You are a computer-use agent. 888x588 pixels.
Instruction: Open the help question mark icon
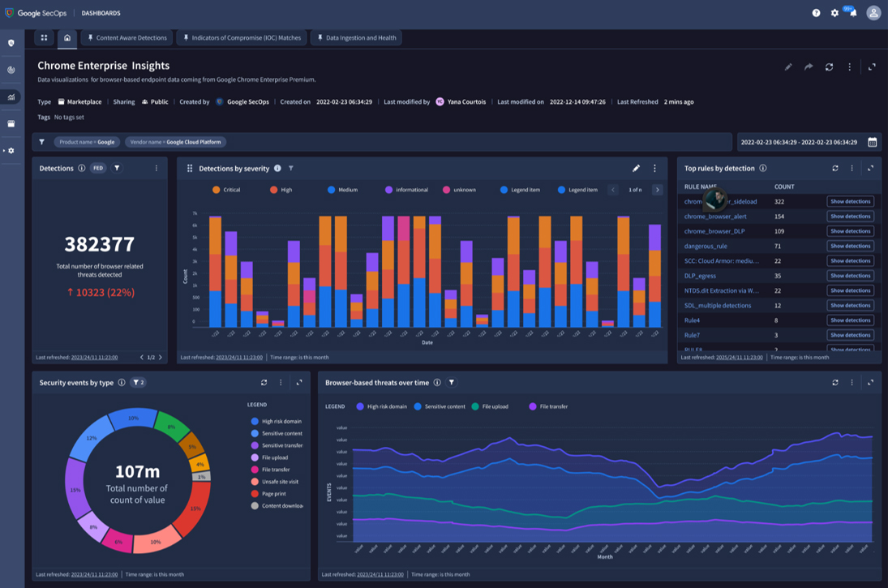coord(816,13)
